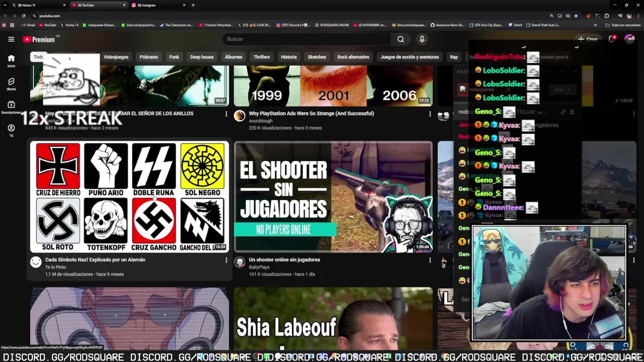Open the GTA Vice City bookmark

(486, 25)
